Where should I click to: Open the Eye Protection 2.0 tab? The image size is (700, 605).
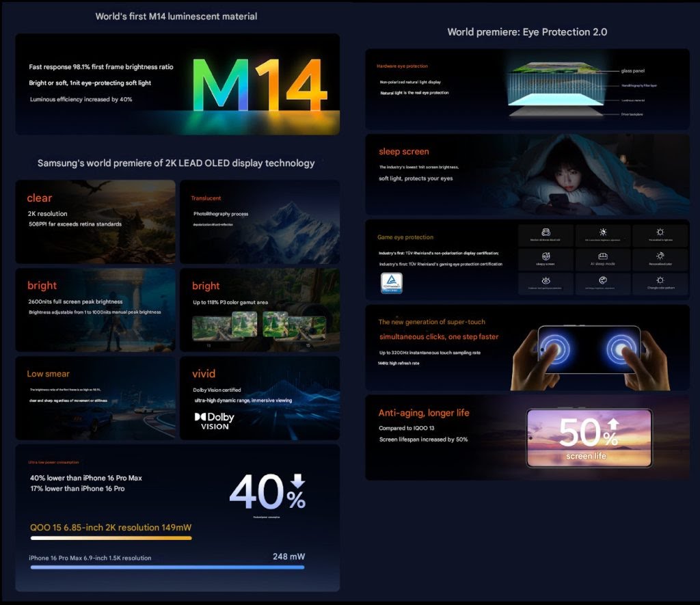coord(529,31)
